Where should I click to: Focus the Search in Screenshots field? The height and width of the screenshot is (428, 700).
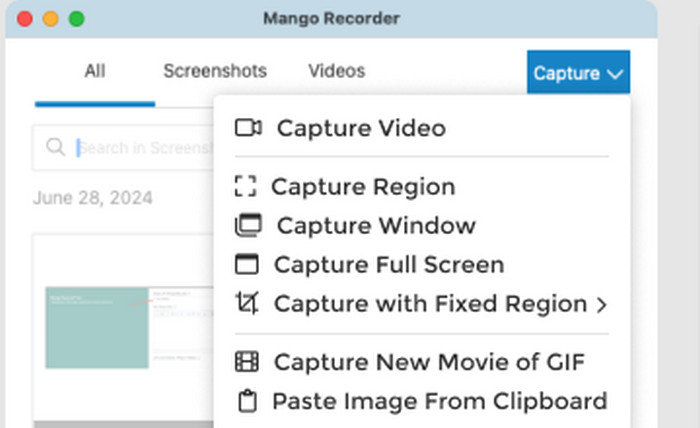coord(140,148)
